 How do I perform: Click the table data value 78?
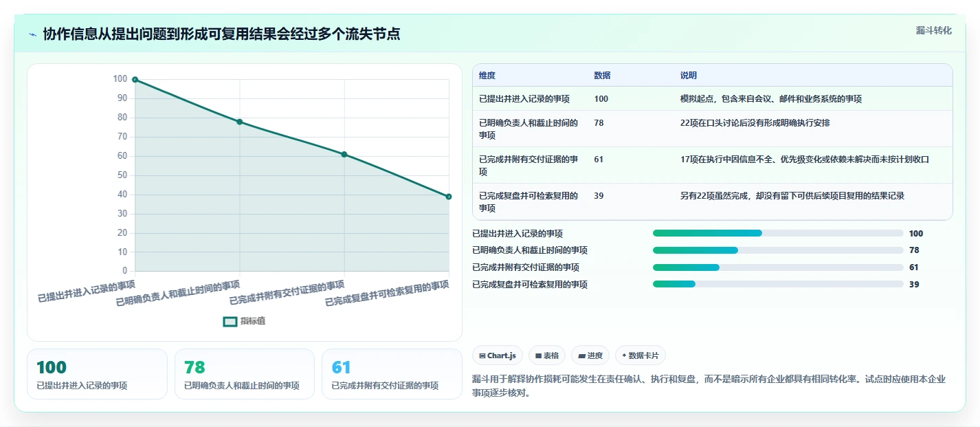coord(599,123)
